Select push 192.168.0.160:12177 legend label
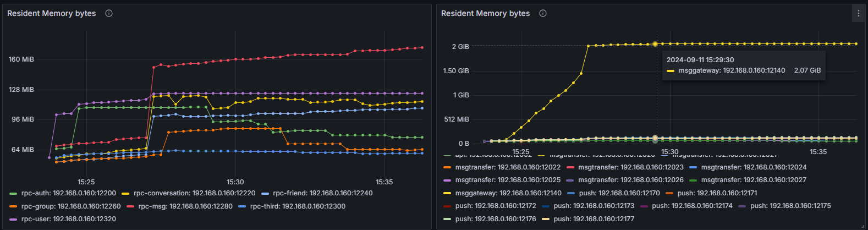This screenshot has width=868, height=230. (594, 219)
